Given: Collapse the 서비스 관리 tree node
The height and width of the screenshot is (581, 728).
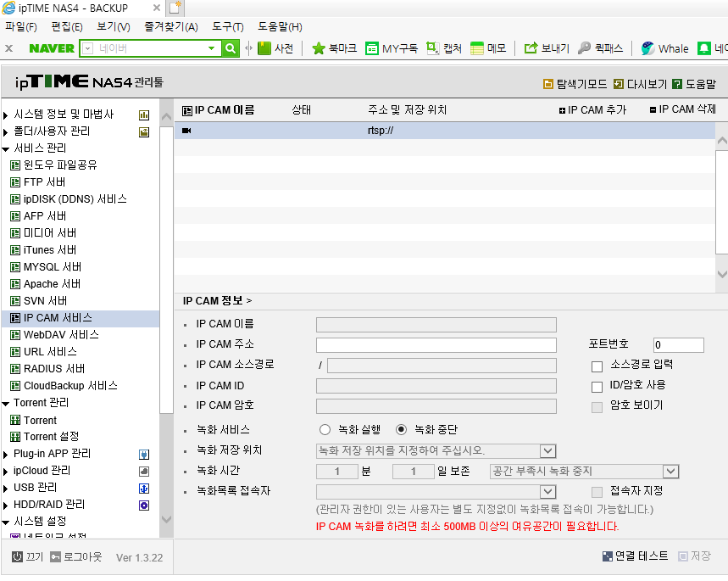Looking at the screenshot, I should click(x=6, y=149).
